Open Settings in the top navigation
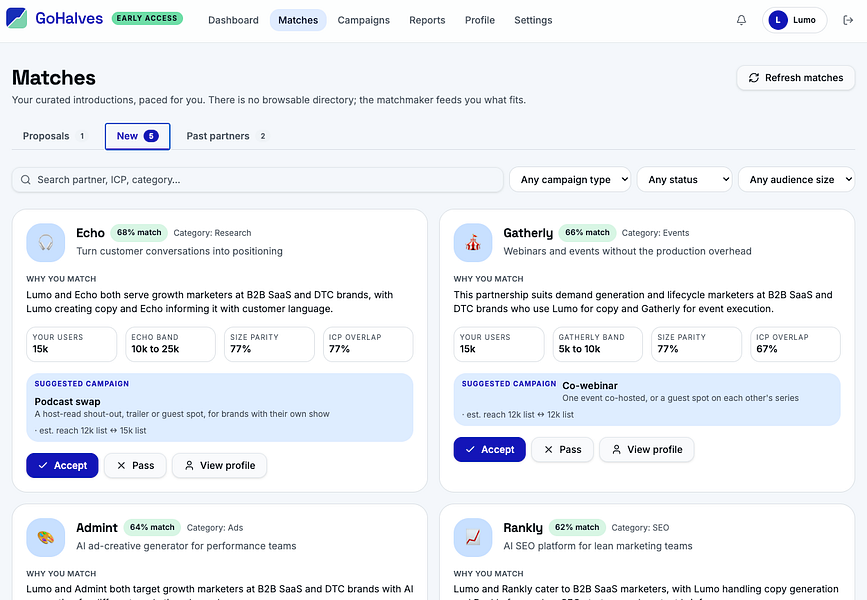Viewport: 867px width, 600px height. (x=533, y=20)
